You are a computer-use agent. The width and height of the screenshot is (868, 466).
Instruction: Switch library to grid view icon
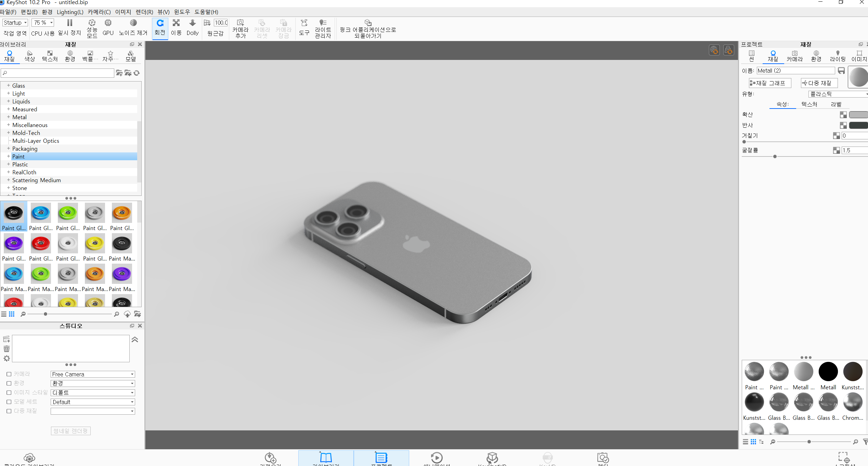tap(12, 314)
